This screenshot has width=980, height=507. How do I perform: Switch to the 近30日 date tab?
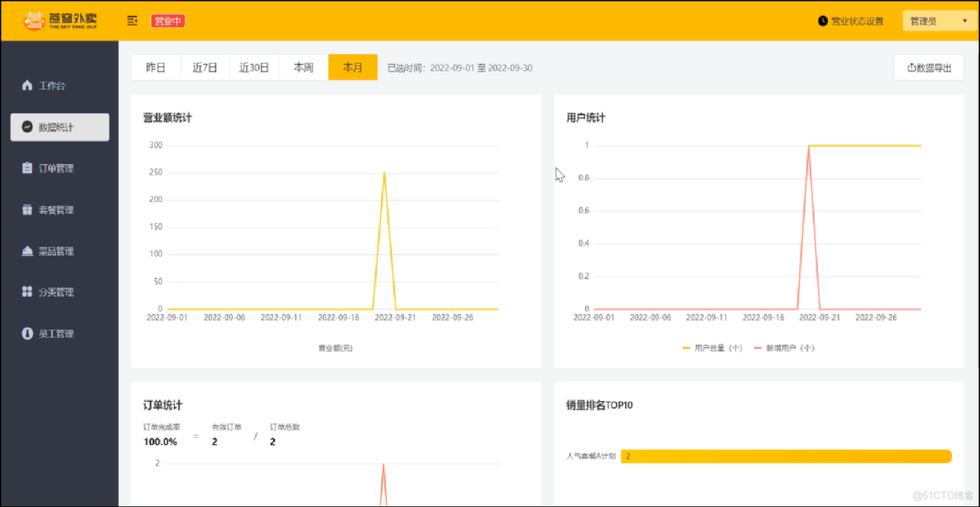253,67
